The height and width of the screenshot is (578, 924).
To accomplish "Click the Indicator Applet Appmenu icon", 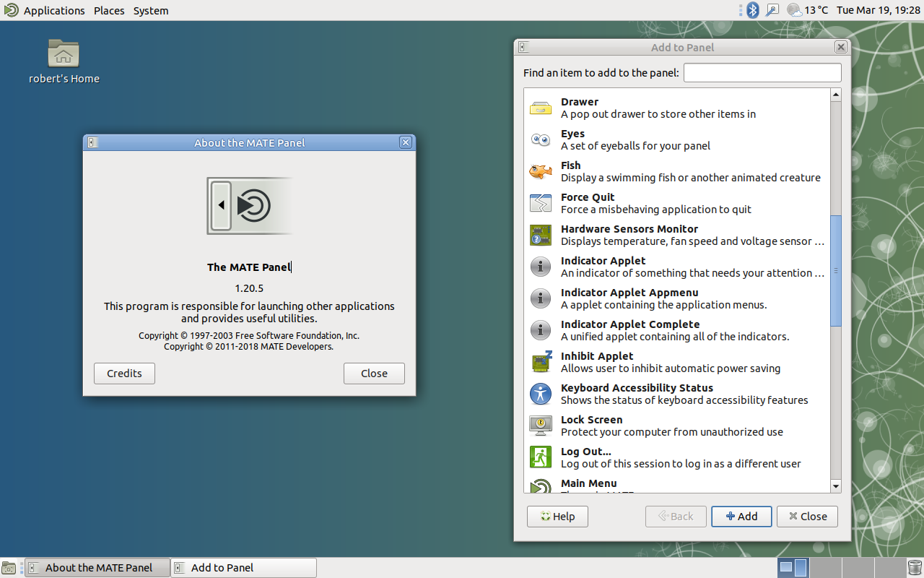I will (x=541, y=298).
